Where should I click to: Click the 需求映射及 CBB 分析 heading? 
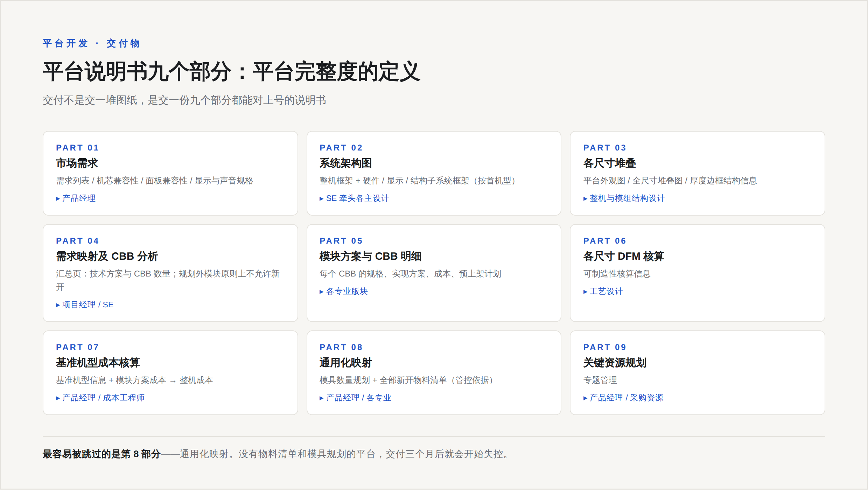click(107, 256)
